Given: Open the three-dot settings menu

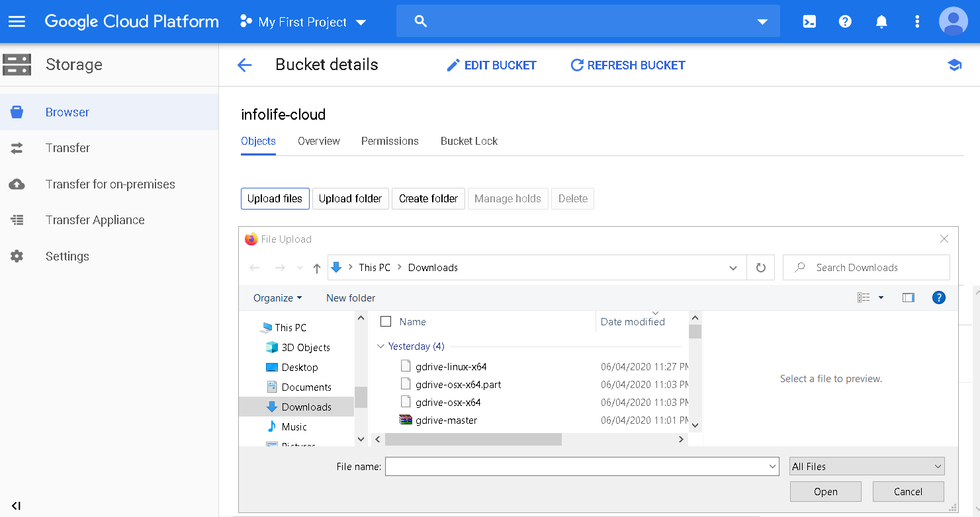Looking at the screenshot, I should (x=917, y=22).
